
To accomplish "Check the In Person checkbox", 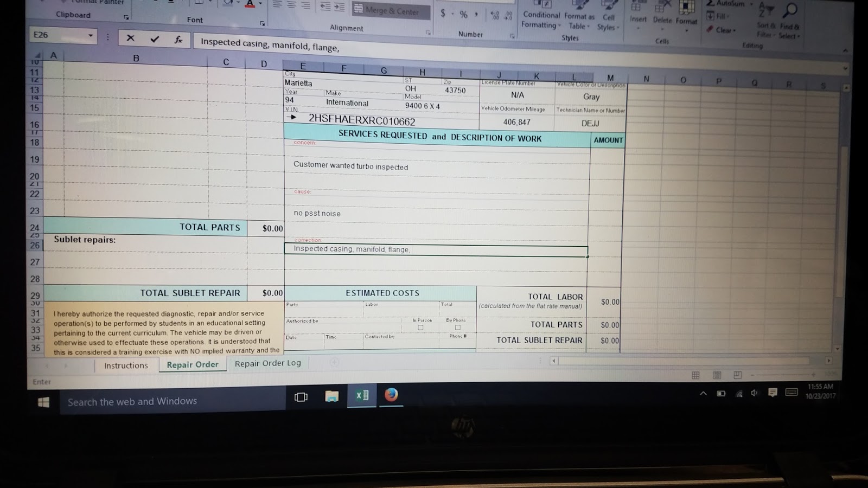I will tap(420, 328).
